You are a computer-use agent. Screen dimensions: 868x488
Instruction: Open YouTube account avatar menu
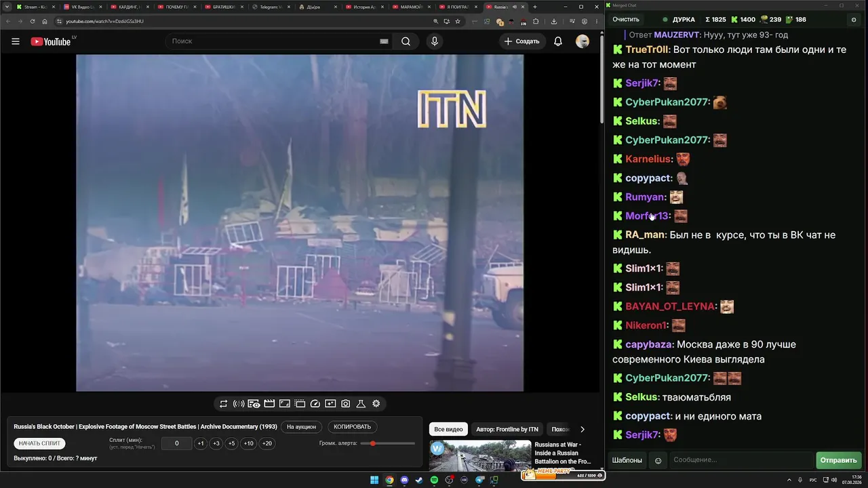pos(583,41)
